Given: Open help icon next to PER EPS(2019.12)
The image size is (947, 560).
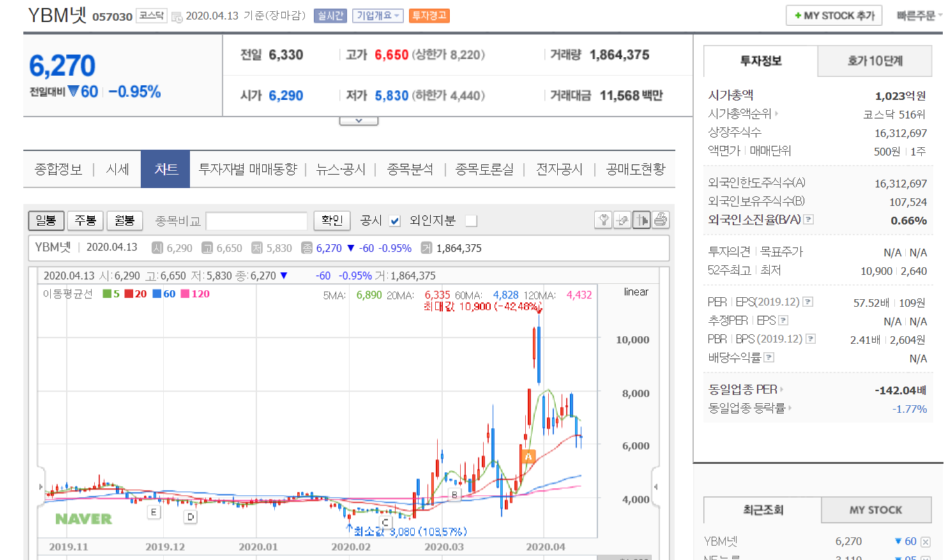Looking at the screenshot, I should click(808, 302).
